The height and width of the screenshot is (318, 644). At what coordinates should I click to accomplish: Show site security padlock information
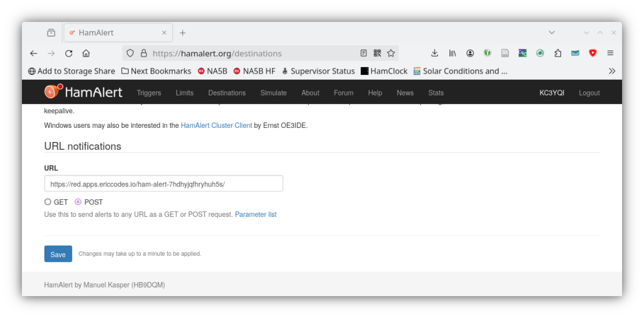point(143,54)
